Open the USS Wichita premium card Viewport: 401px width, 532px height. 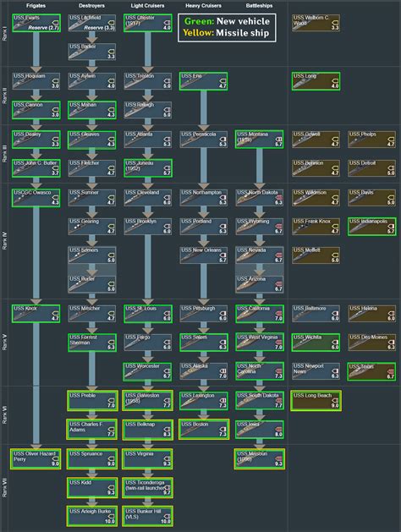[x=316, y=343]
